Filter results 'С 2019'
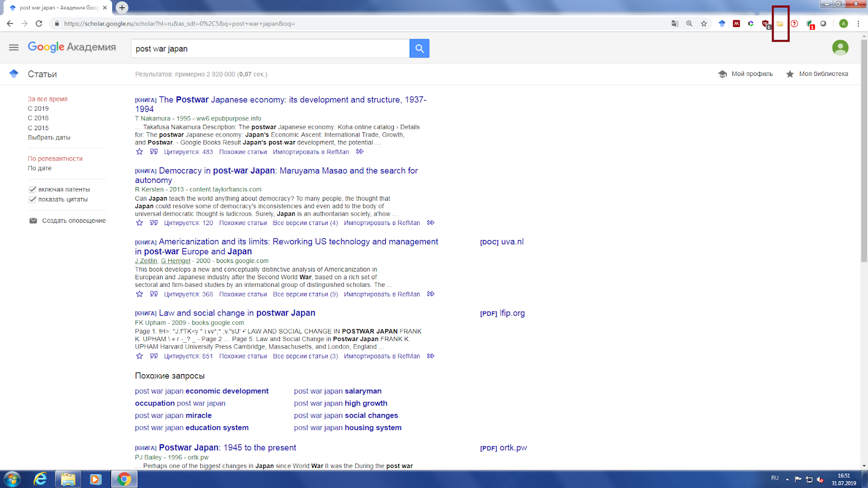 point(38,108)
